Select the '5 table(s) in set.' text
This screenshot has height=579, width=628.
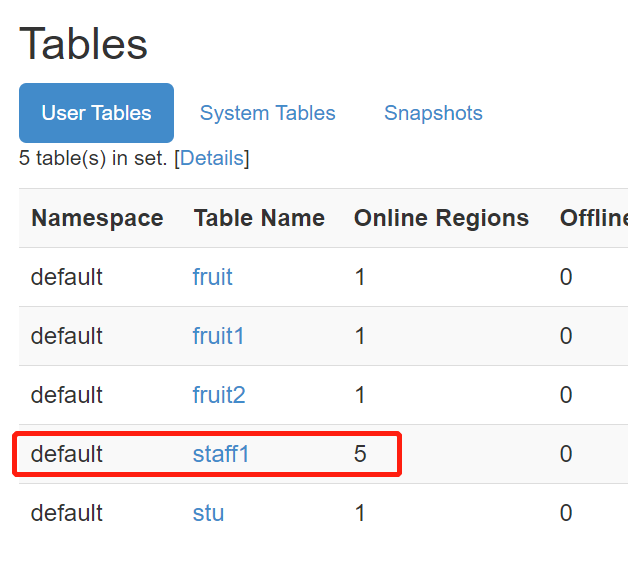point(93,158)
